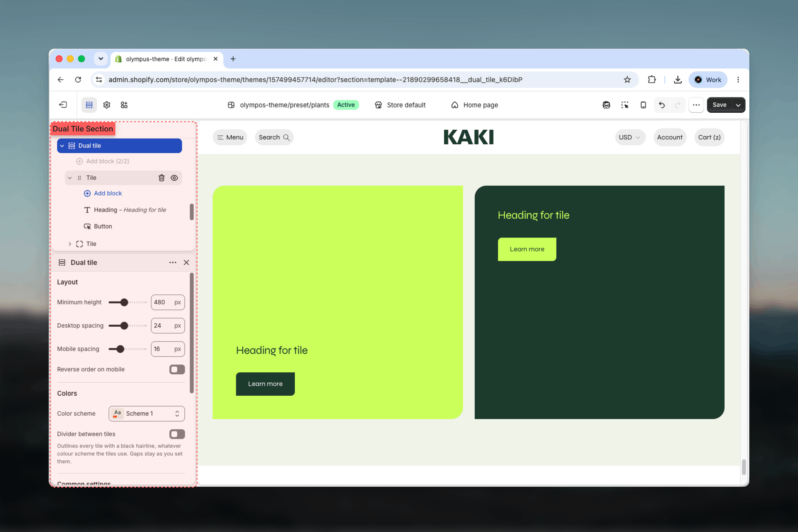
Task: Click Learn more on the dark green tile
Action: pyautogui.click(x=527, y=249)
